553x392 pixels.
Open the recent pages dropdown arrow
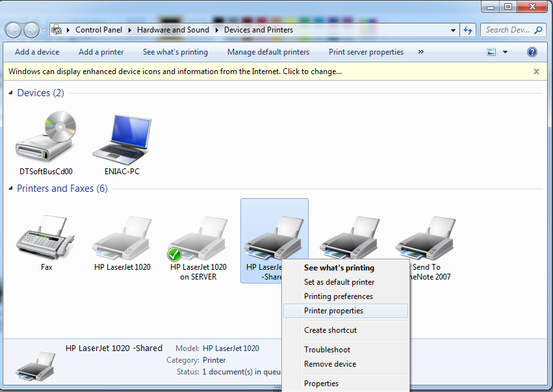[x=44, y=31]
